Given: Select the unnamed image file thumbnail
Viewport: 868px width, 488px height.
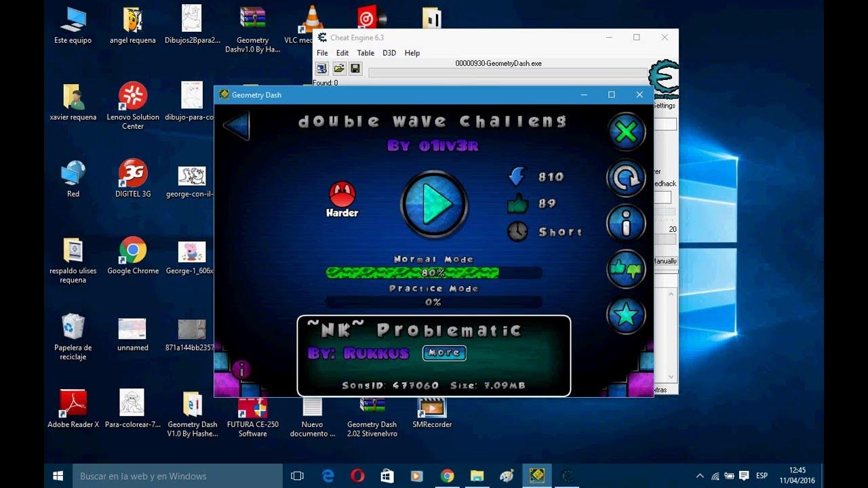Looking at the screenshot, I should click(x=133, y=335).
